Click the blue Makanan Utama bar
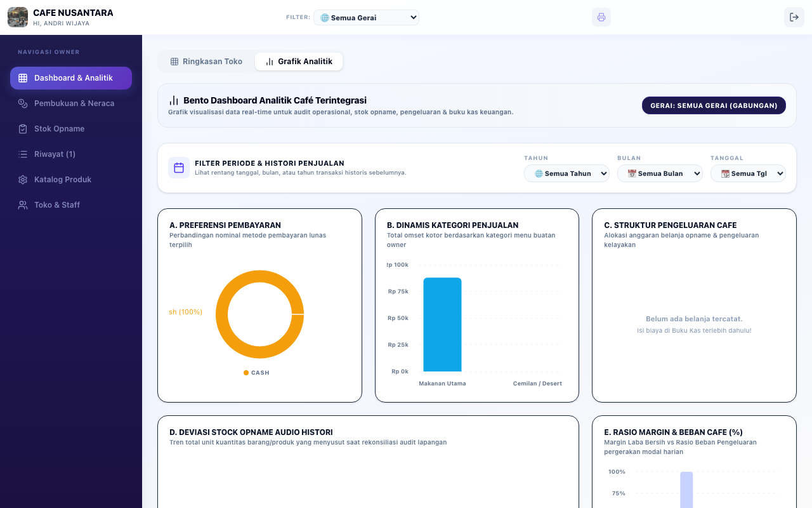This screenshot has width=812, height=508. click(x=442, y=324)
